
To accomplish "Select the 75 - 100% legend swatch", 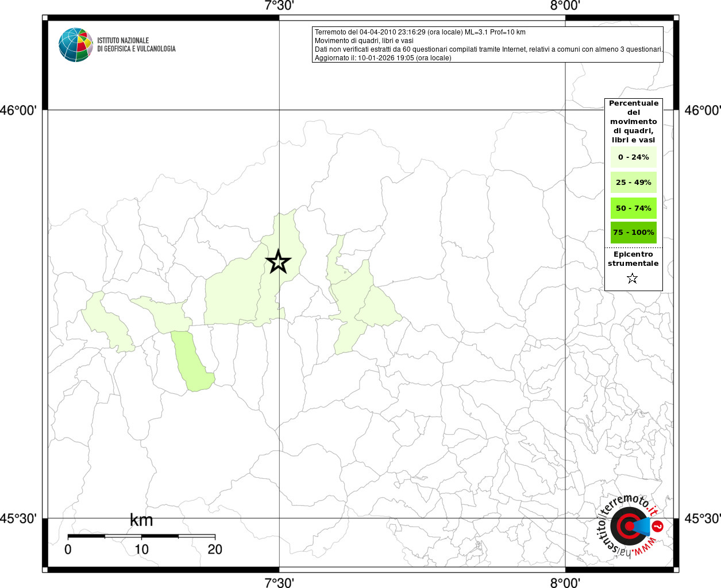I will [634, 233].
